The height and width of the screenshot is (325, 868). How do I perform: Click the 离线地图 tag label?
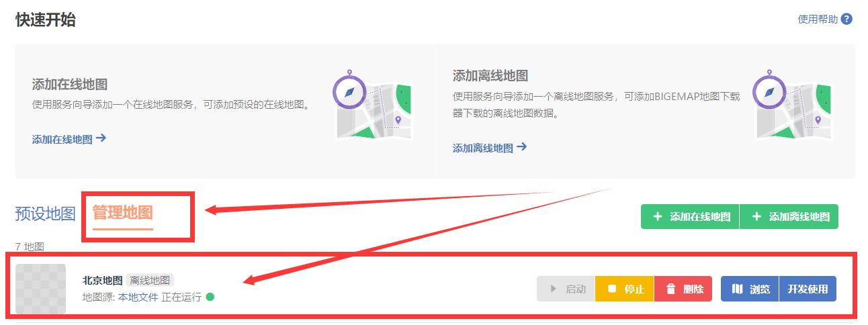(149, 280)
